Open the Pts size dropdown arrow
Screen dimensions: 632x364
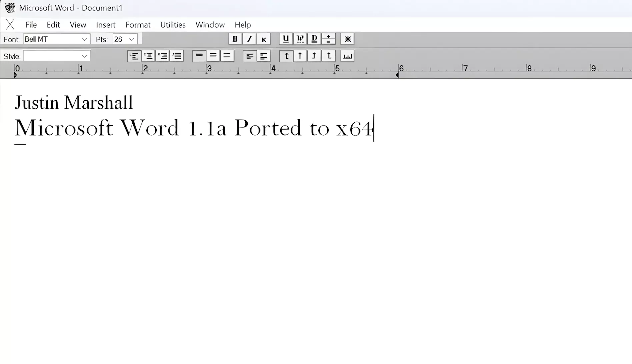tap(132, 39)
